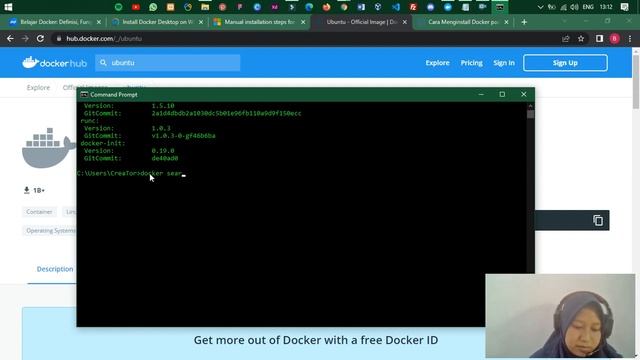
Task: Click the Command Prompt title bar icon
Action: tap(84, 94)
